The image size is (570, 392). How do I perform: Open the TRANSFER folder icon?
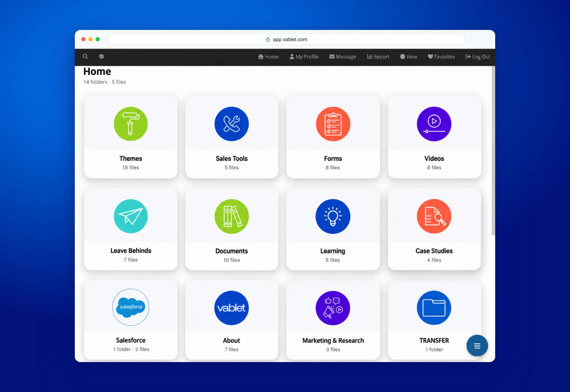(434, 308)
